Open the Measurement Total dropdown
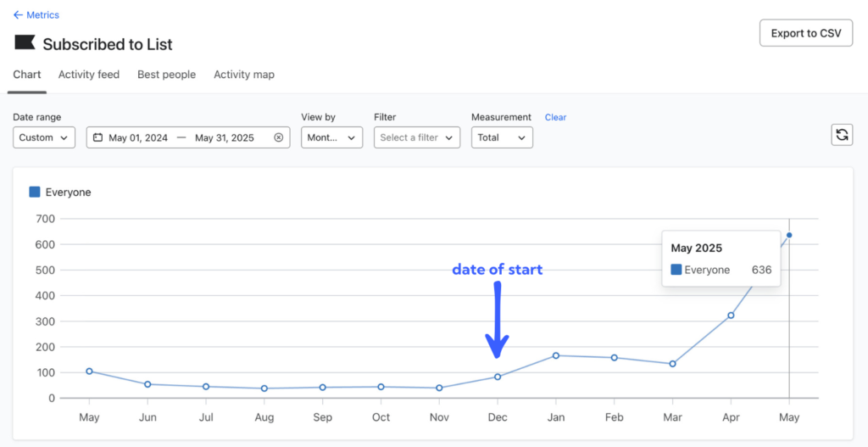 pos(502,137)
